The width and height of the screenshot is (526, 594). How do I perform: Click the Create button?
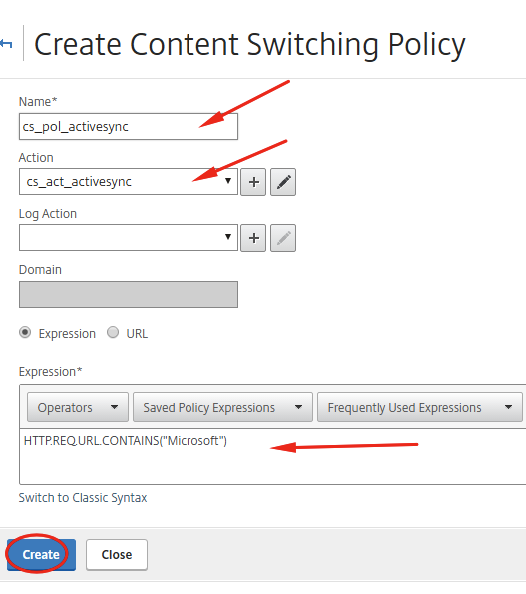pyautogui.click(x=41, y=555)
